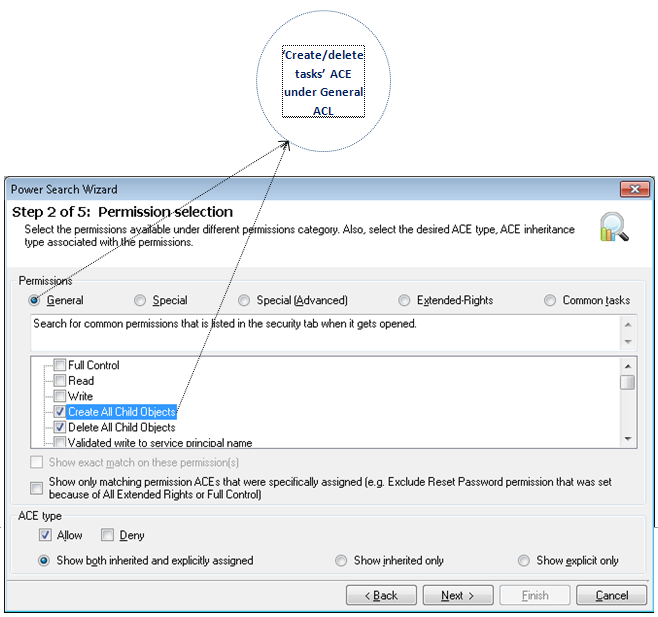Tick the Write permission checkbox
The width and height of the screenshot is (658, 617).
[x=60, y=396]
